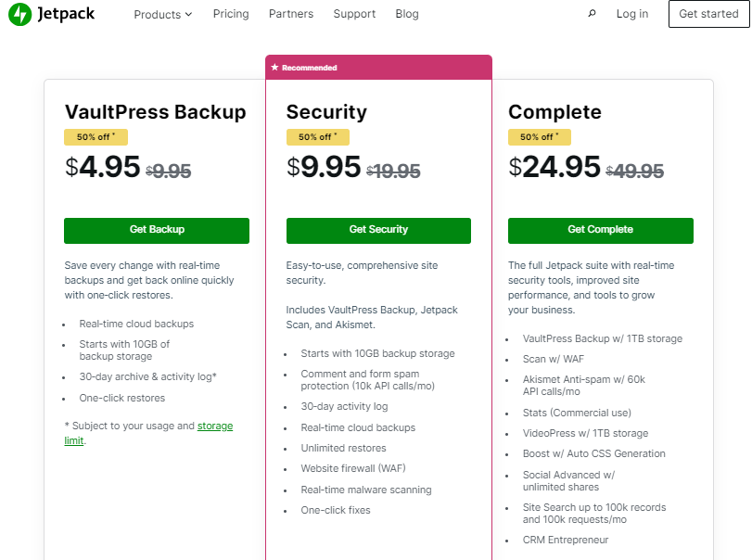
Task: Click the star icon on the Recommended banner
Action: 274,67
